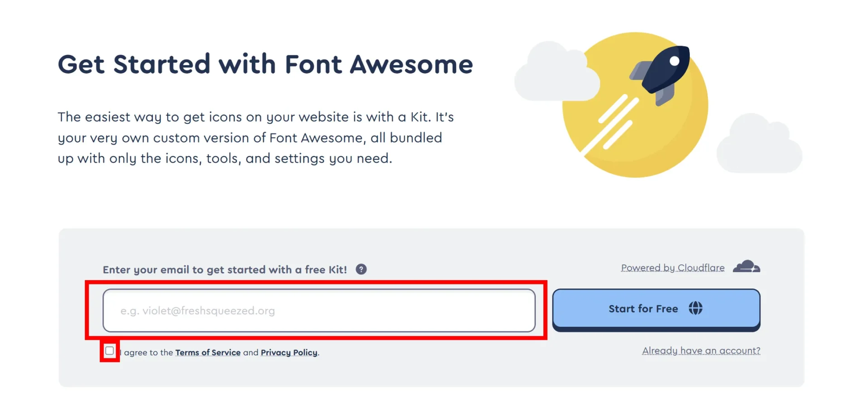Click the Enter your email label text
This screenshot has width=868, height=414.
tap(225, 270)
